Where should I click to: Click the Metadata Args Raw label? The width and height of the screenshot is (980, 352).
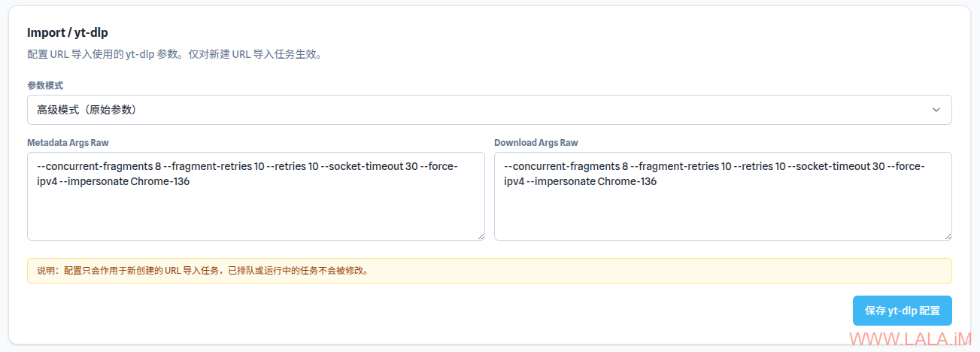(x=68, y=142)
